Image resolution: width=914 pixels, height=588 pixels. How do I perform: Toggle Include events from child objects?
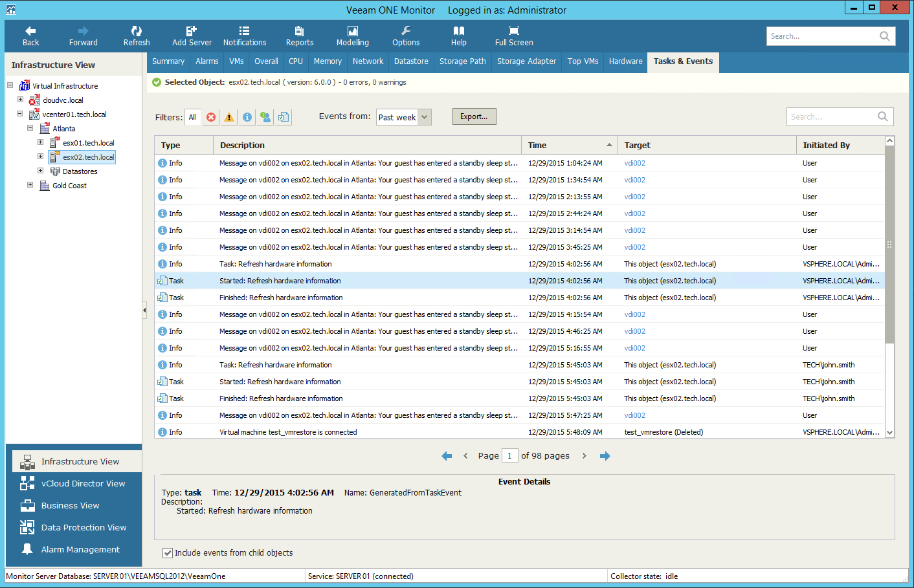click(168, 553)
